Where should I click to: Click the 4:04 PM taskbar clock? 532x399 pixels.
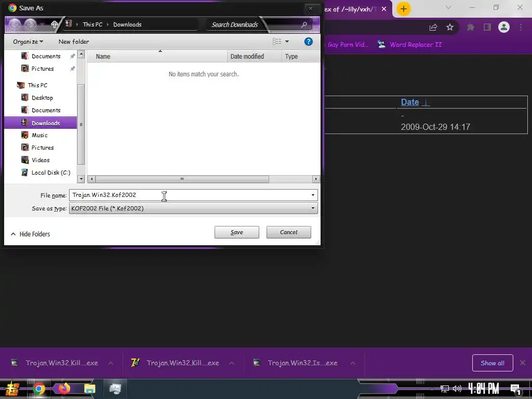484,389
